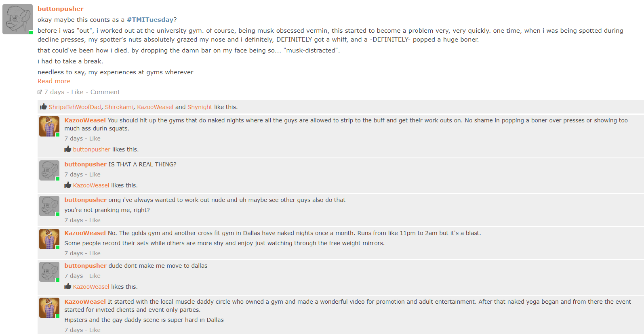The height and width of the screenshot is (334, 644).
Task: Like the "you're not pranking me" comment
Action: click(95, 220)
